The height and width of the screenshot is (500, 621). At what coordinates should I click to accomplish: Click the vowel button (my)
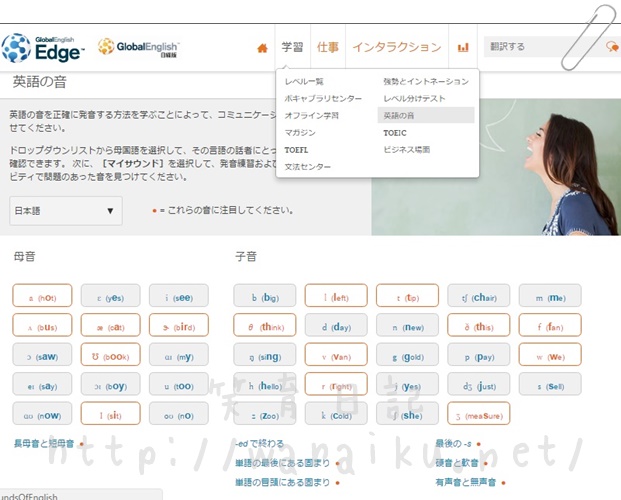[179, 354]
